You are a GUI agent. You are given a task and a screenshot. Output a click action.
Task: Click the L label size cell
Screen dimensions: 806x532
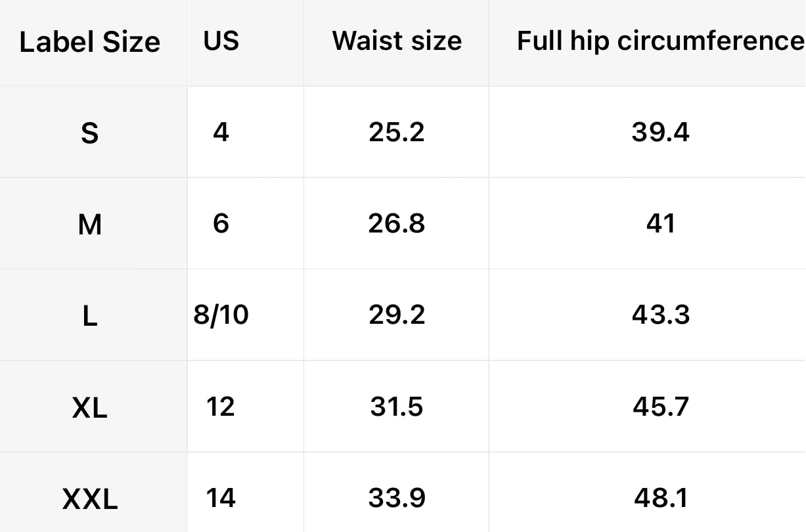(x=90, y=316)
